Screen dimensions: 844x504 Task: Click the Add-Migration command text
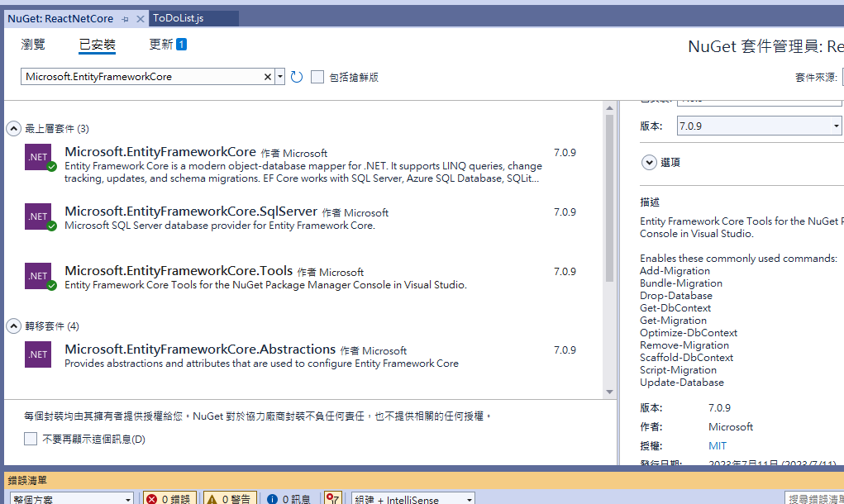point(675,271)
